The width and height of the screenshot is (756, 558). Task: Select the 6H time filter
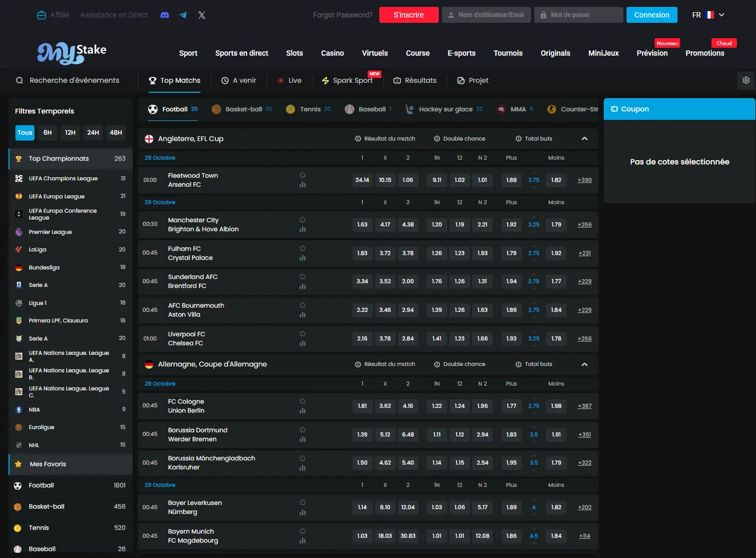48,133
